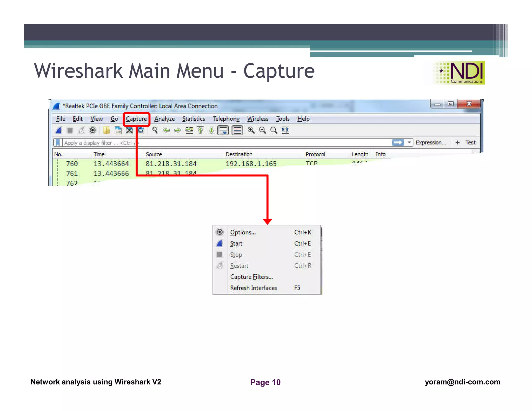532x411 pixels.
Task: Open the Statistics menu
Action: click(194, 119)
